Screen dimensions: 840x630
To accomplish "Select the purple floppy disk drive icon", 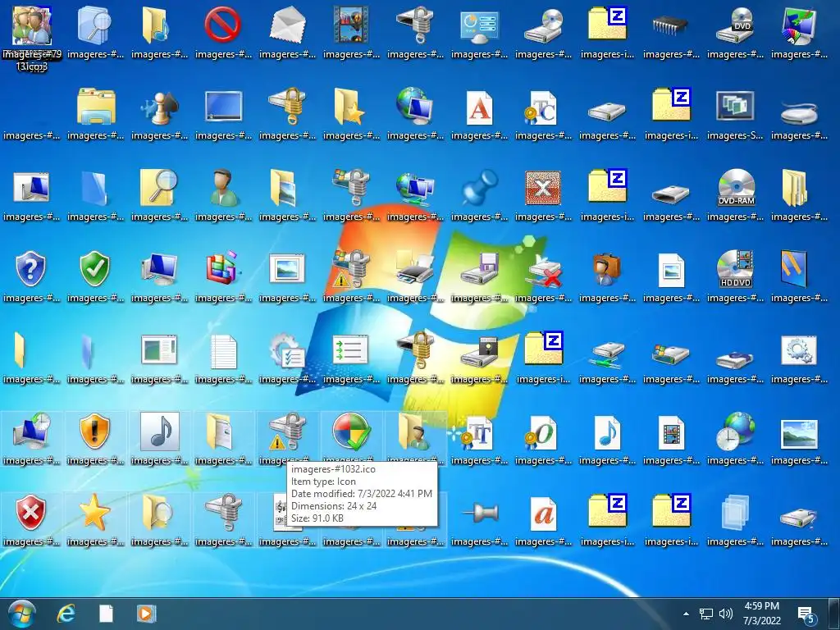I will (x=480, y=269).
